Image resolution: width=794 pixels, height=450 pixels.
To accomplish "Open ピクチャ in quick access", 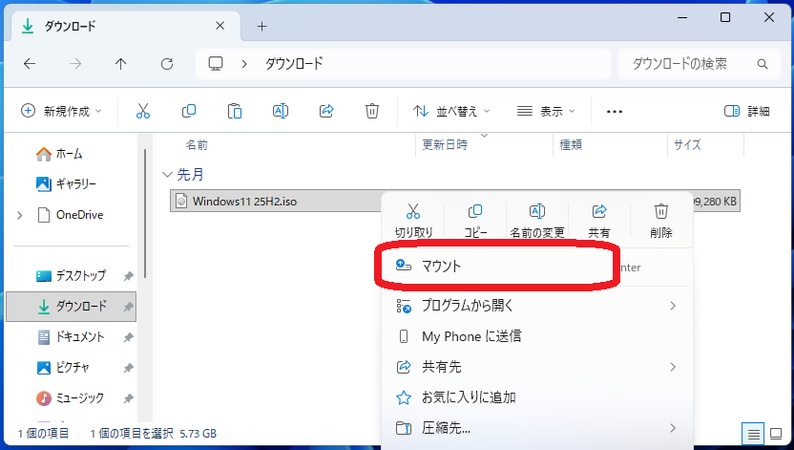I will pyautogui.click(x=63, y=367).
